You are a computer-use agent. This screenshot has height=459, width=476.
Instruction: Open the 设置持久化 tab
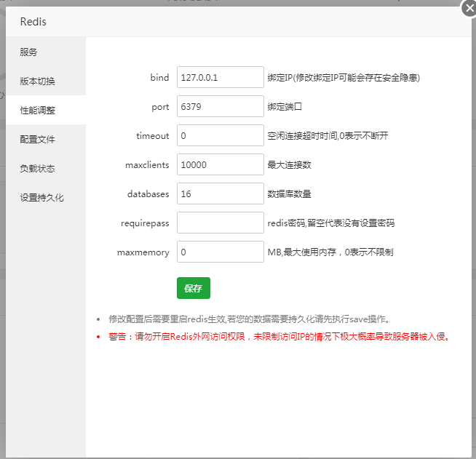pos(41,197)
